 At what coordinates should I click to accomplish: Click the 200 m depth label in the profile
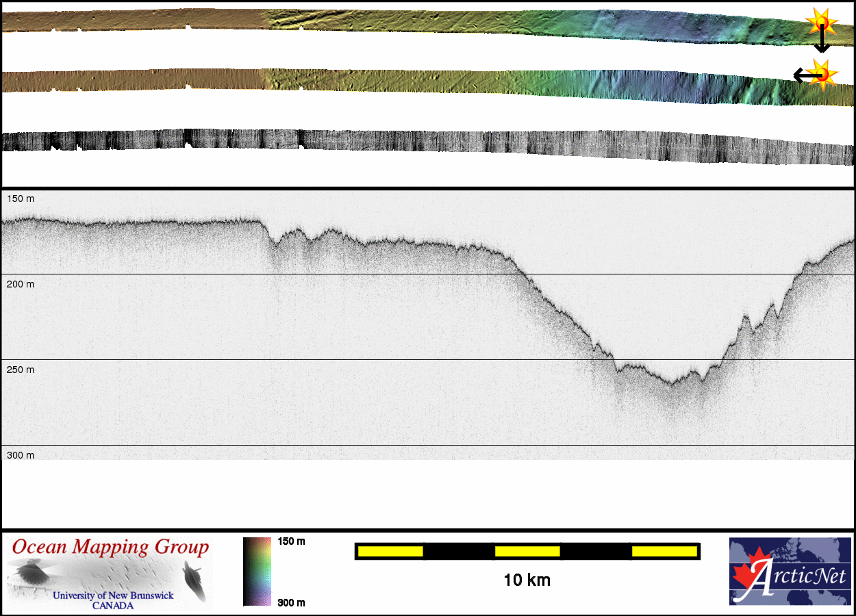pyautogui.click(x=20, y=284)
